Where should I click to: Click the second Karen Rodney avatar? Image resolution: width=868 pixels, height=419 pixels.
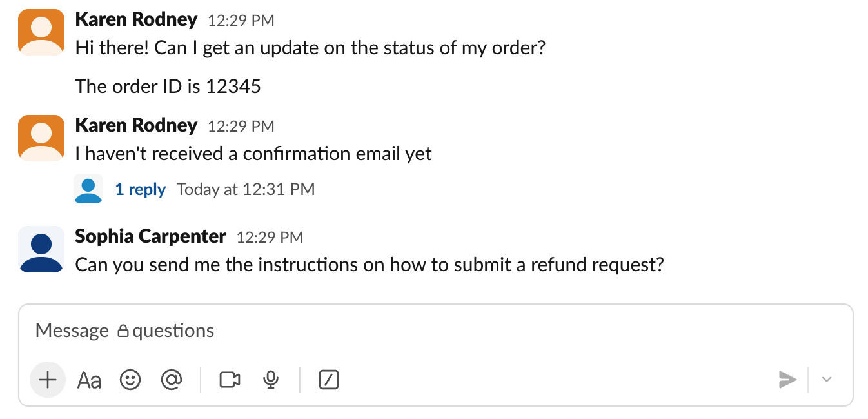pos(41,138)
